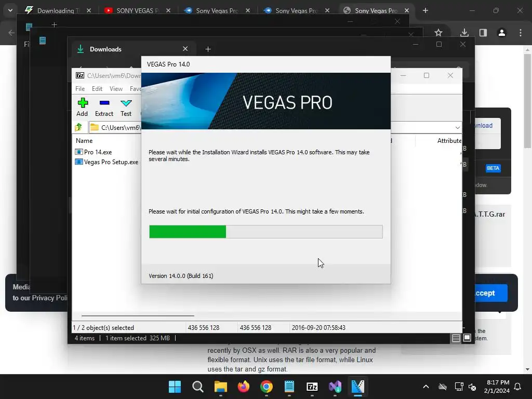The width and height of the screenshot is (532, 399).
Task: Select the Vegas Pro Setup.exe file row
Action: [x=107, y=162]
